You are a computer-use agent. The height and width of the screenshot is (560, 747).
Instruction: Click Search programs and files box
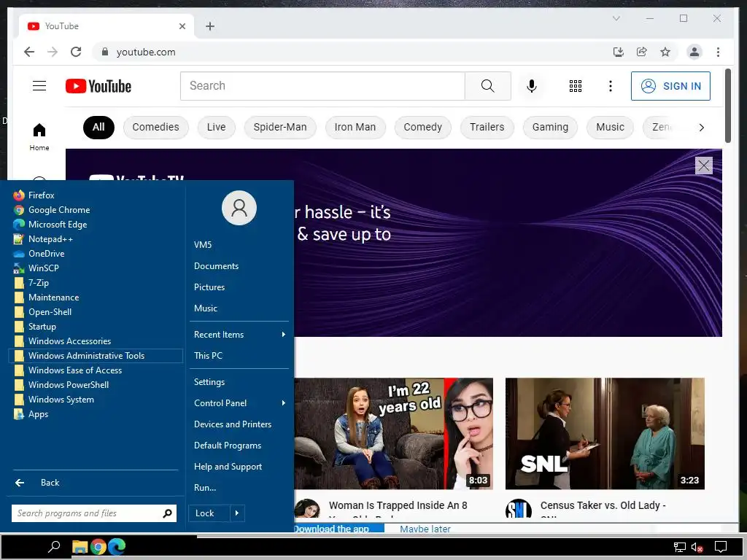click(x=94, y=513)
